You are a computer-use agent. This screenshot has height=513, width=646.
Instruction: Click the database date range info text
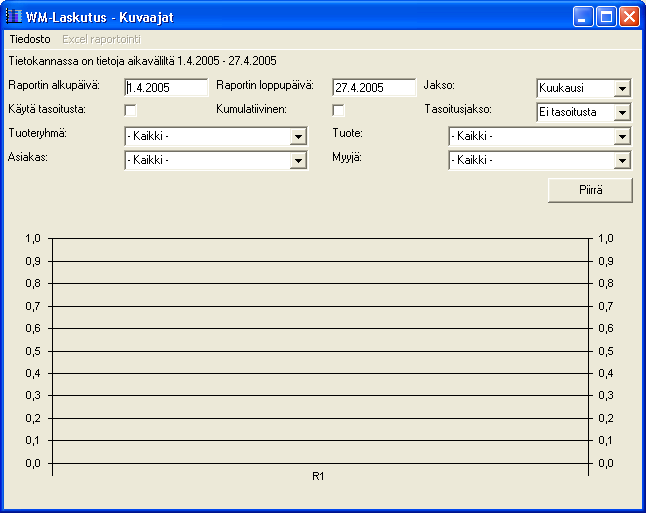(143, 61)
